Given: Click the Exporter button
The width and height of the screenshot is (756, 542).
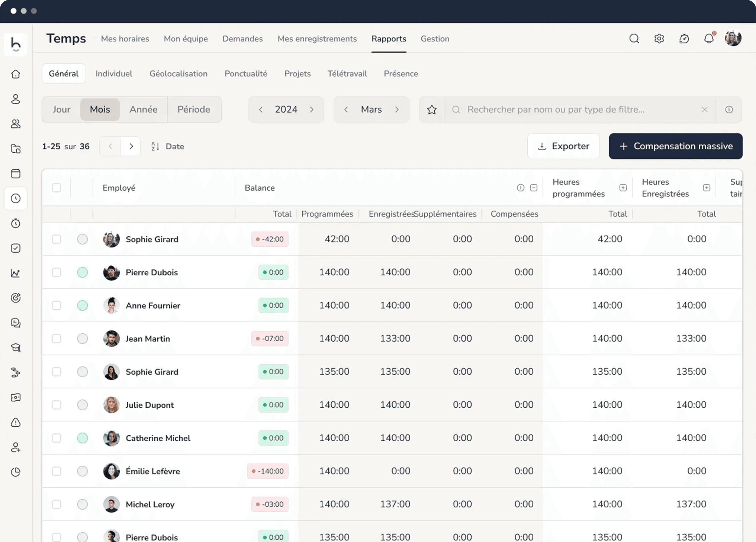Looking at the screenshot, I should pyautogui.click(x=563, y=146).
